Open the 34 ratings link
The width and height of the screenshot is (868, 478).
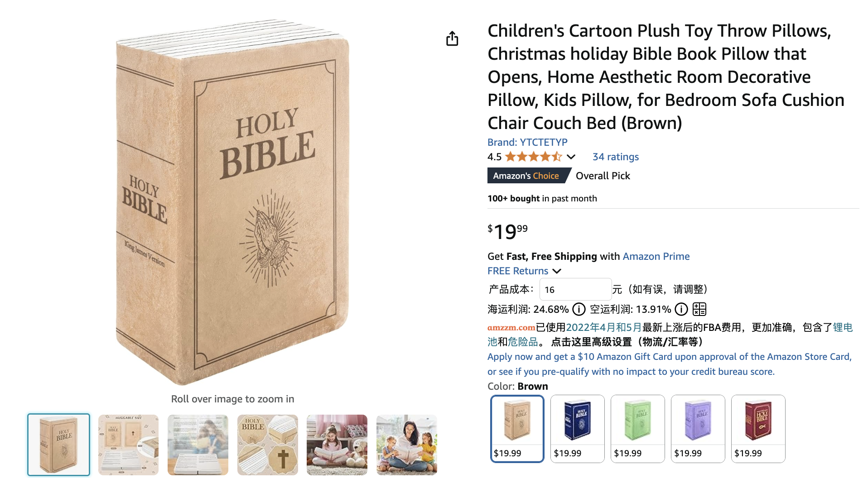point(615,157)
